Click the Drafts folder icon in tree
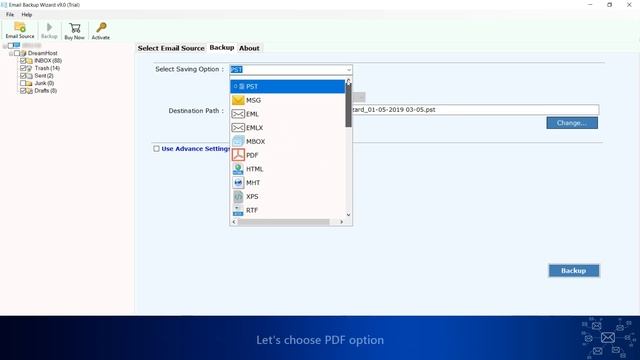640x360 pixels. coord(29,91)
